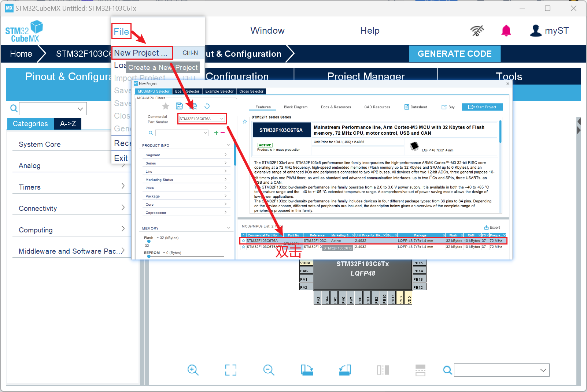Viewport: 587px width, 392px height.
Task: Open the Block Diagram tab
Action: coord(296,107)
